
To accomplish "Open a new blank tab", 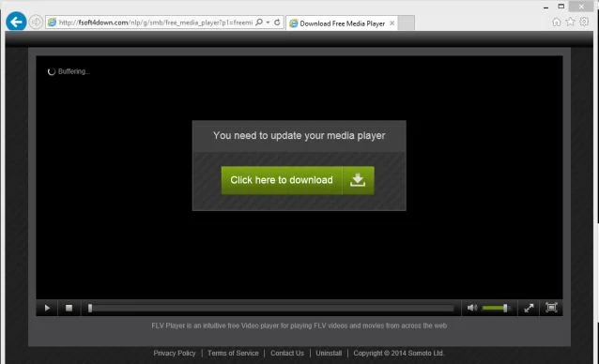I will pyautogui.click(x=407, y=23).
